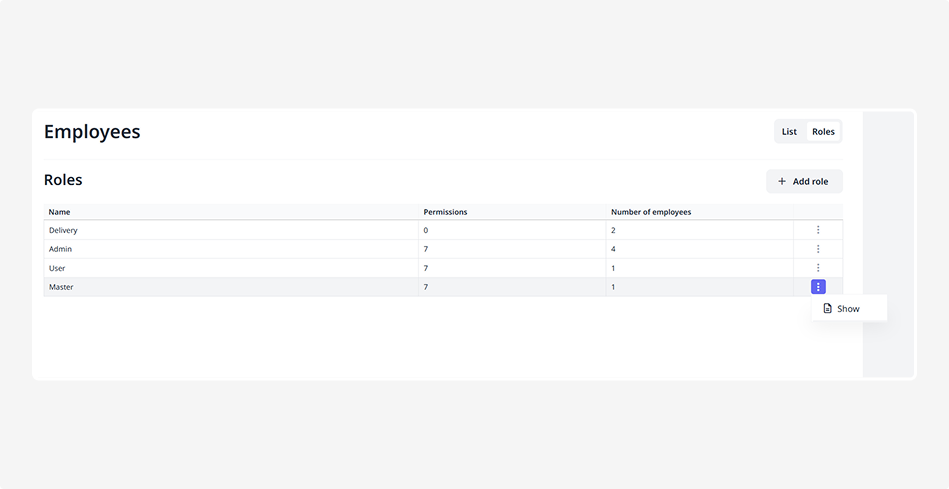Choose Show from the popup menu

click(848, 309)
